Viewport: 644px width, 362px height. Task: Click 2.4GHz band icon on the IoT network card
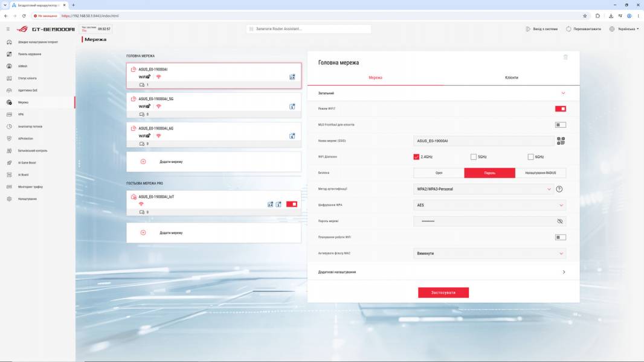(270, 204)
